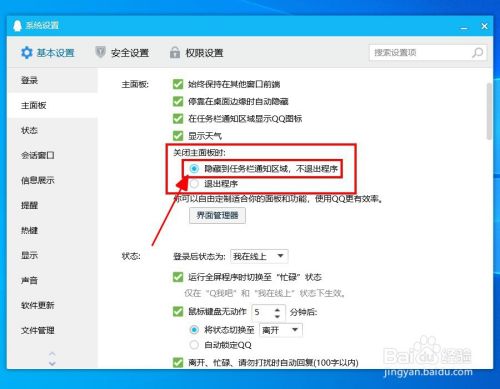
Task: Open the 离开 status dropdown
Action: click(x=281, y=330)
